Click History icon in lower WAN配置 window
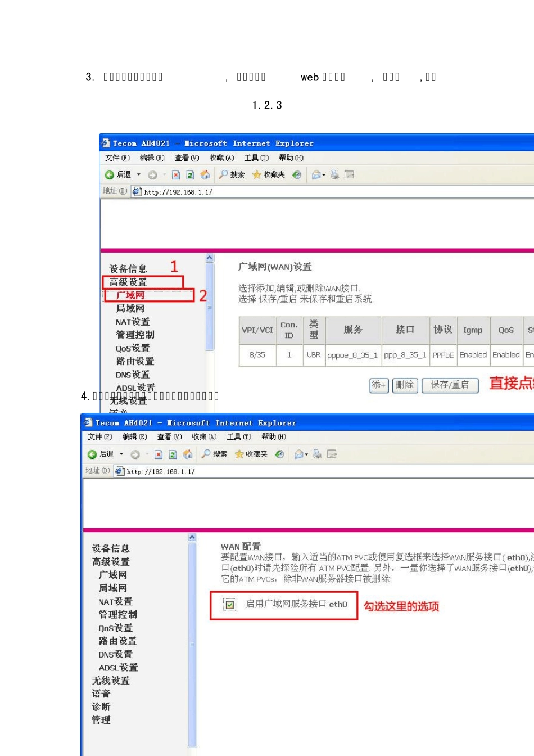 tap(279, 454)
